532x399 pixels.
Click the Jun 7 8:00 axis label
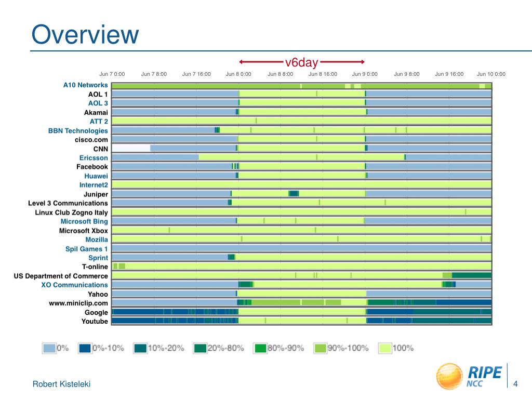click(x=154, y=74)
